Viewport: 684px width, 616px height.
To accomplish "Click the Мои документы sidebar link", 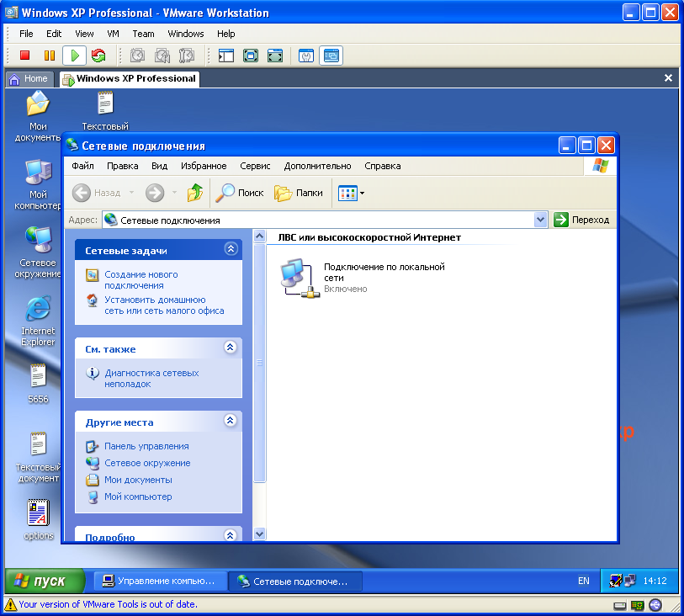I will click(138, 480).
